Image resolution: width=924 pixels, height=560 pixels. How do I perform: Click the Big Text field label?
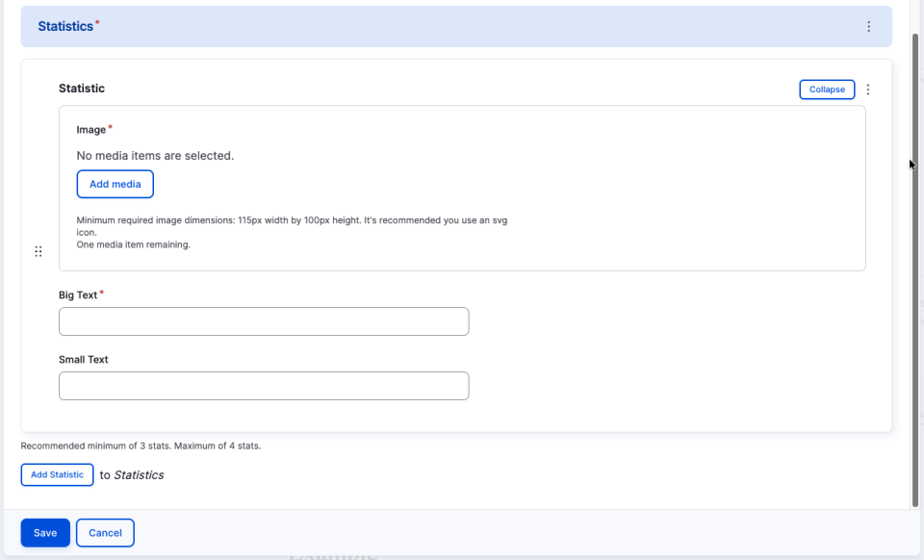coord(78,295)
